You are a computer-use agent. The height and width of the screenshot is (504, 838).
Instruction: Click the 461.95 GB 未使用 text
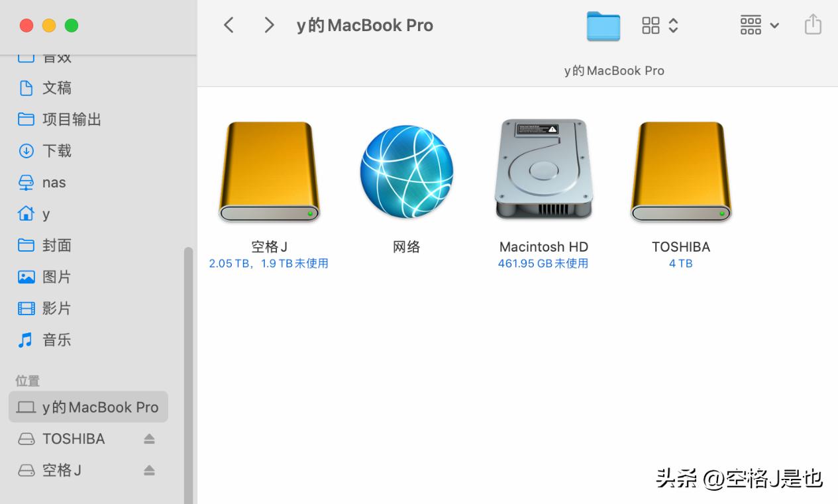coord(543,264)
